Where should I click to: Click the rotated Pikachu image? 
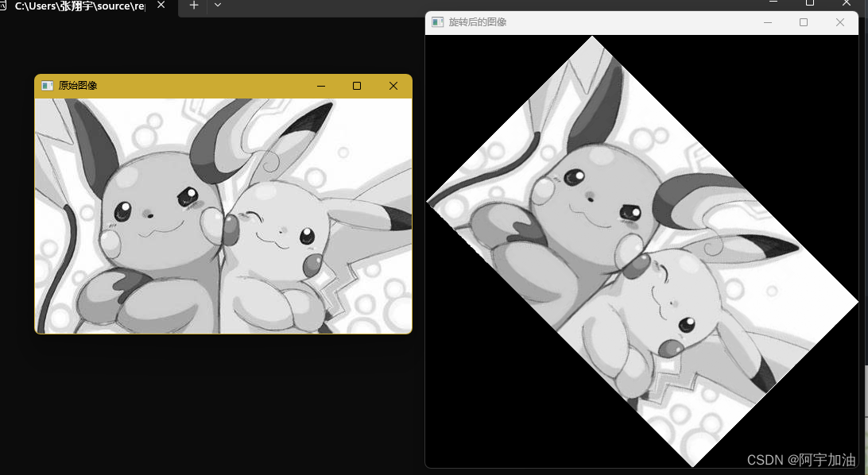pos(641,252)
